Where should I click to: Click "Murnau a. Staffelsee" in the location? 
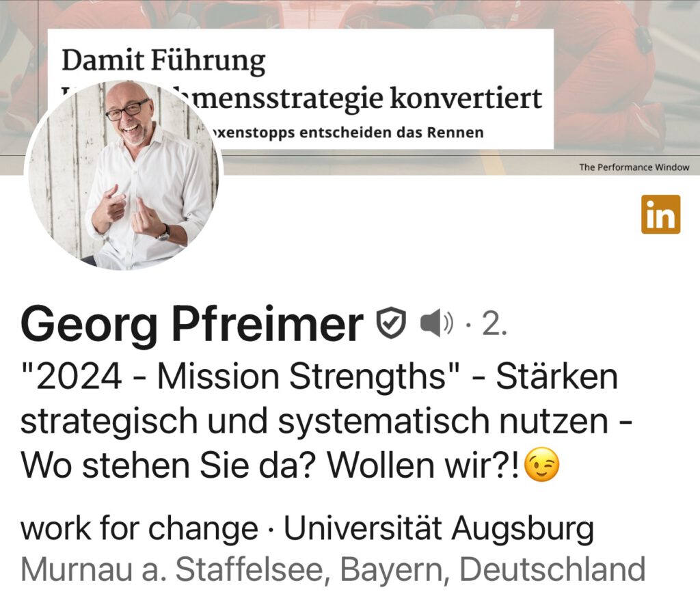pyautogui.click(x=176, y=569)
